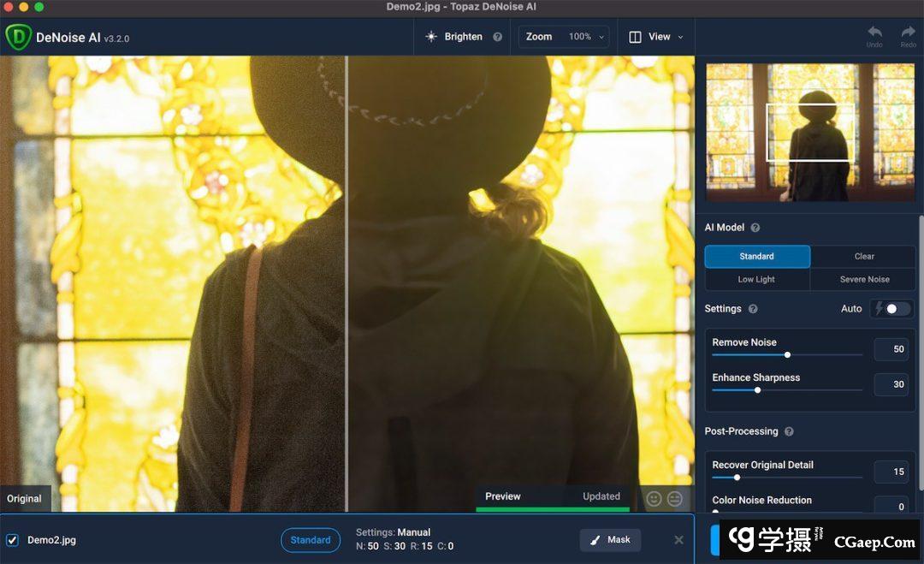Open the Zoom 100% dropdown

click(x=564, y=37)
